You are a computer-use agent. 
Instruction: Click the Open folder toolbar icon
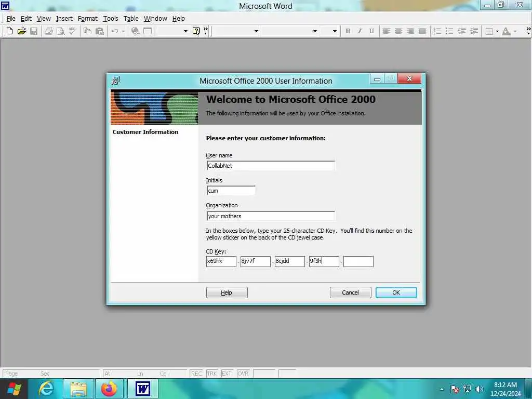pos(22,31)
